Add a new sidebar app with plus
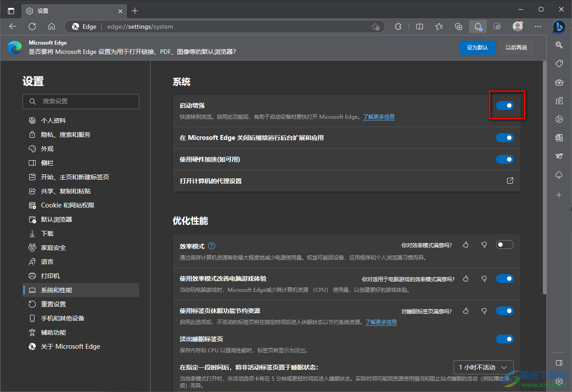The width and height of the screenshot is (572, 392). [559, 195]
